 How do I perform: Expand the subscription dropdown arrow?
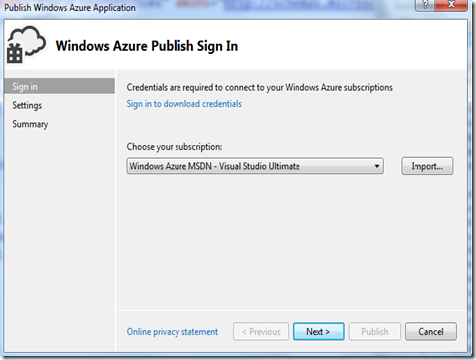pos(377,166)
